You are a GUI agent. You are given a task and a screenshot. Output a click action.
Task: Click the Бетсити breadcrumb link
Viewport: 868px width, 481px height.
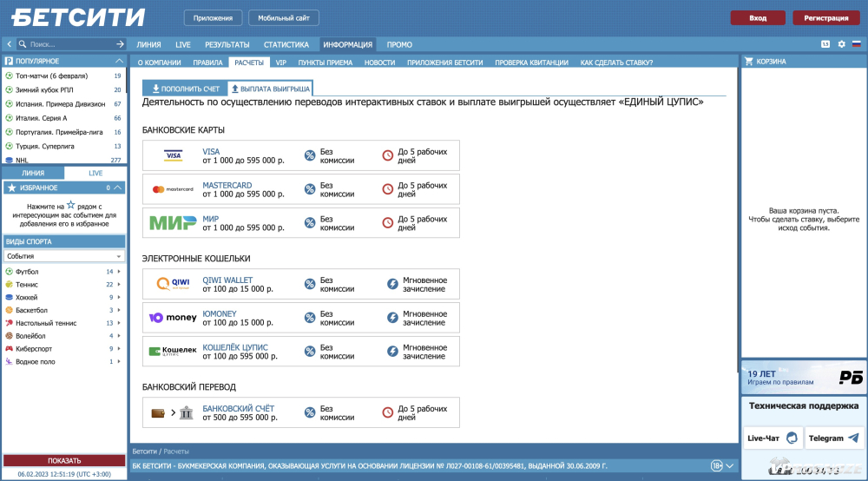coord(144,451)
